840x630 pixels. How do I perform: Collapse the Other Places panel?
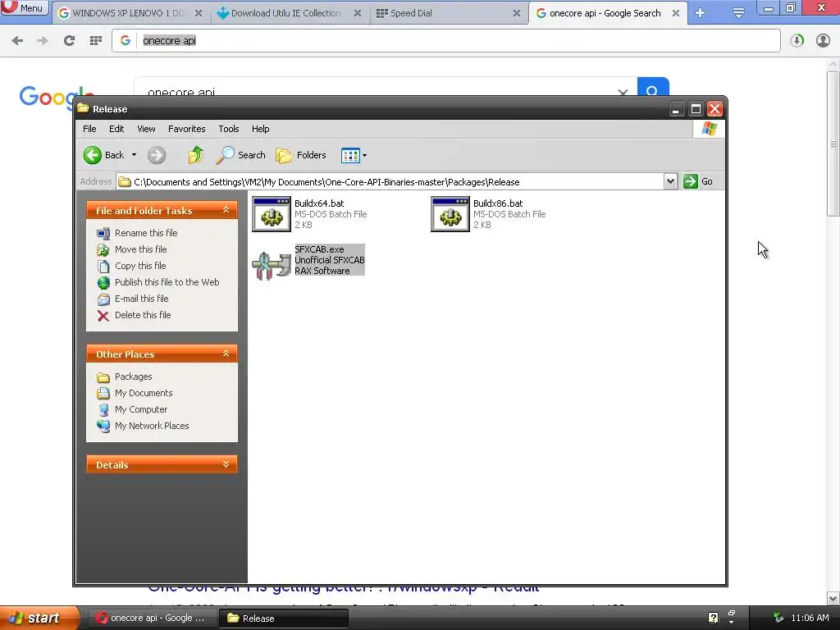pyautogui.click(x=226, y=354)
